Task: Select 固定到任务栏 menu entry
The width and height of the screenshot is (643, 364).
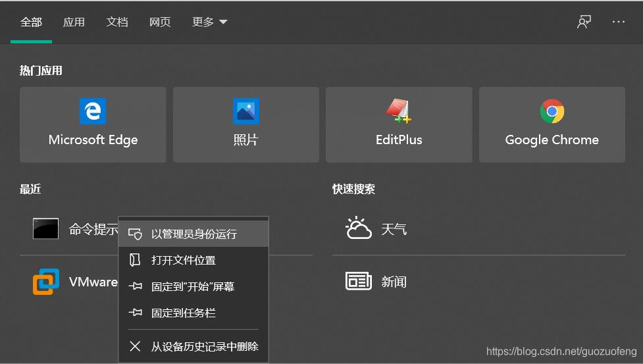Action: 193,313
